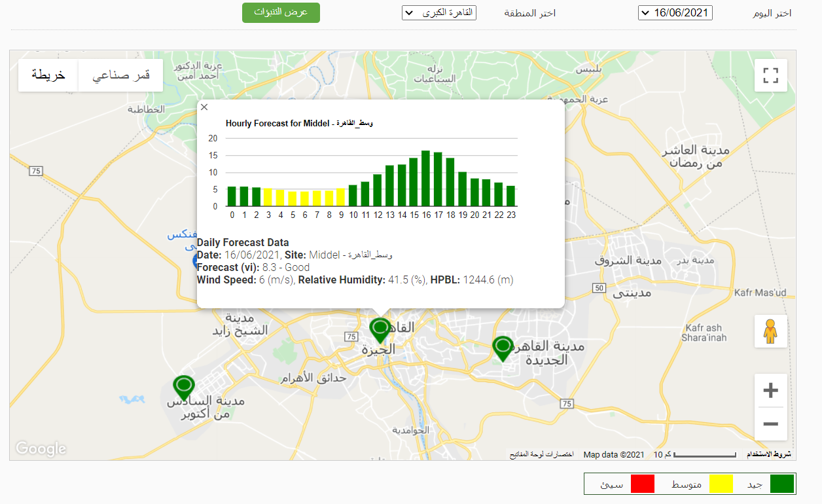Viewport: 822px width, 504px height.
Task: Open اختصارات لوحة المفاتيح keyboard shortcuts
Action: click(x=542, y=454)
